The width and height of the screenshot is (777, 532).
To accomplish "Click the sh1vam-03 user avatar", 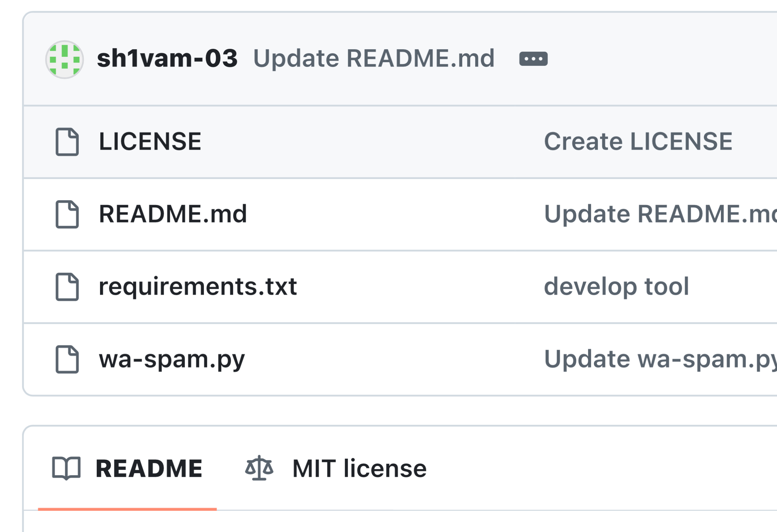I will (x=64, y=59).
